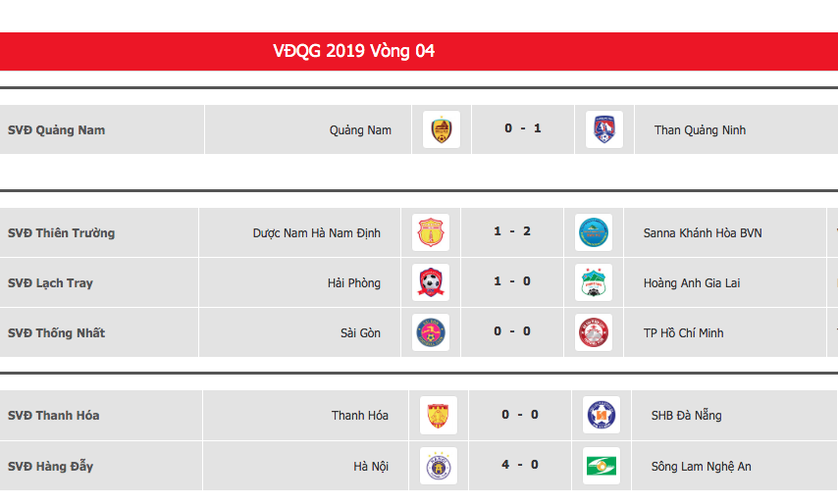Click the Sài Gòn club emblem
The width and height of the screenshot is (838, 504).
pyautogui.click(x=431, y=332)
